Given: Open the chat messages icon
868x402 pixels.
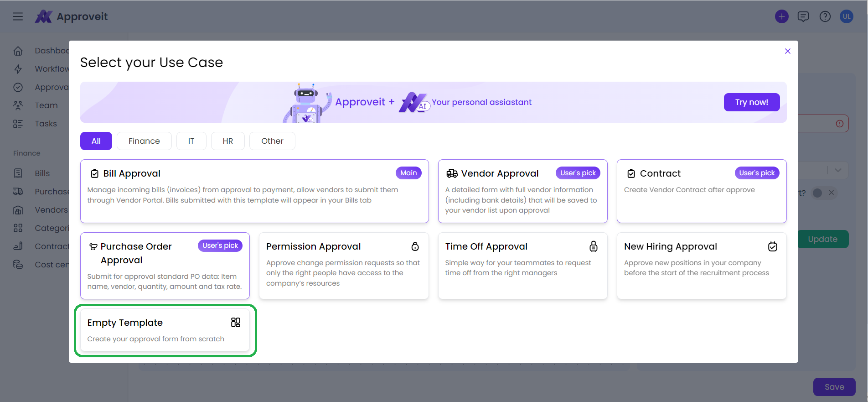Looking at the screenshot, I should [x=803, y=16].
